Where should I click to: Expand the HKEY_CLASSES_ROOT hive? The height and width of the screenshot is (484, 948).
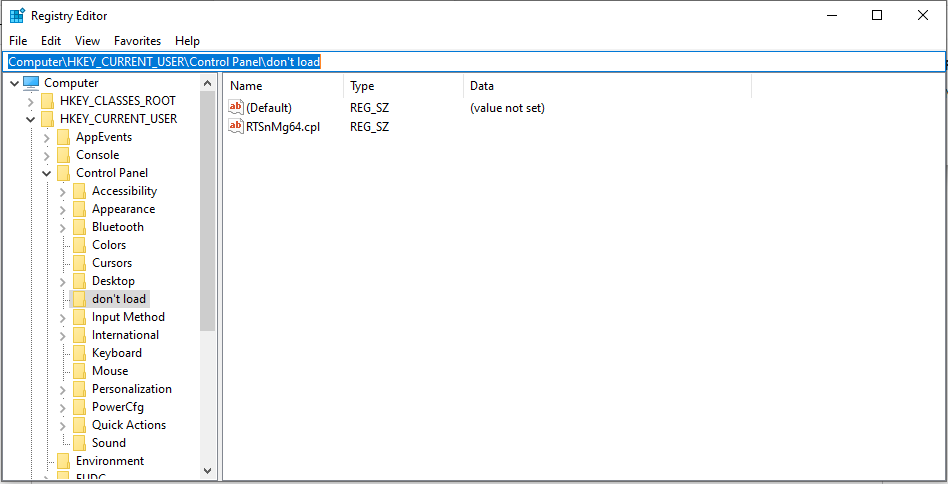(30, 102)
